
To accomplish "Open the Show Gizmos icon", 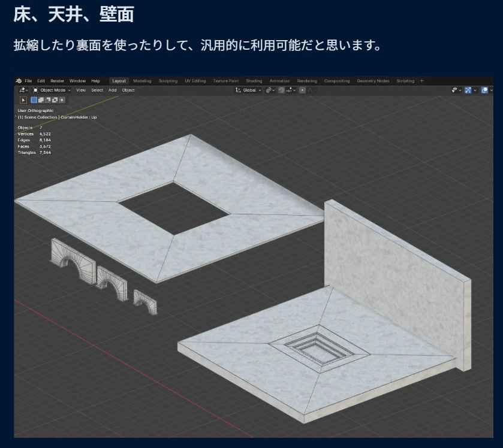I will pyautogui.click(x=468, y=90).
